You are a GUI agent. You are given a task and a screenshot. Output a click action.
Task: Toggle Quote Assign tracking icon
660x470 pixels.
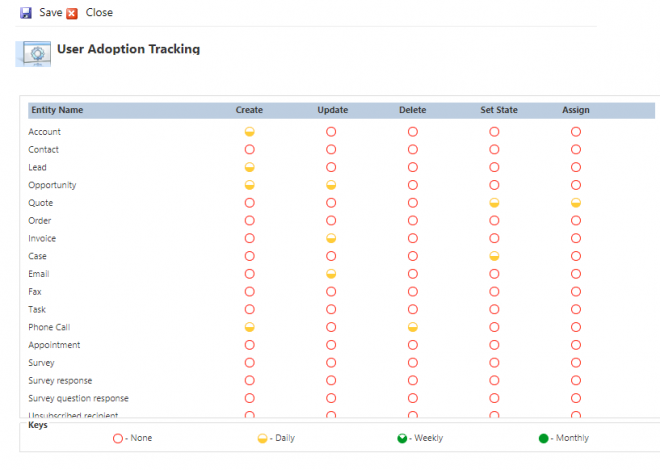(x=576, y=203)
